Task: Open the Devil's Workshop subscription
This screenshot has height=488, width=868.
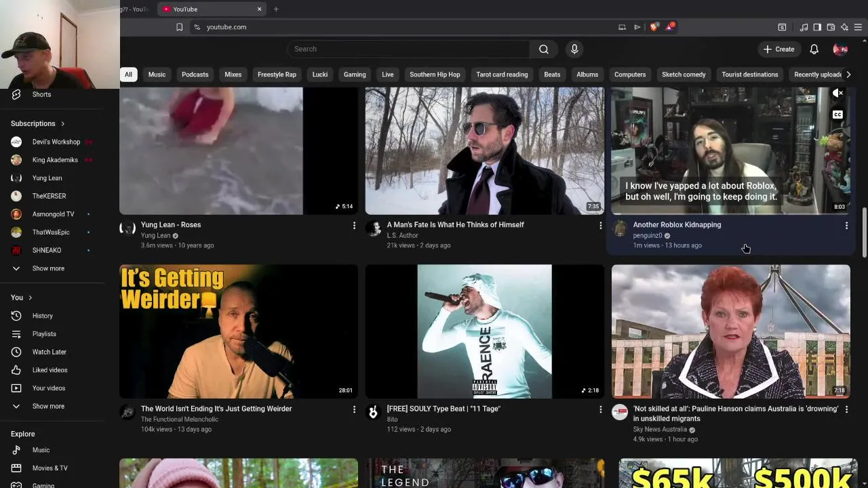Action: pyautogui.click(x=54, y=142)
